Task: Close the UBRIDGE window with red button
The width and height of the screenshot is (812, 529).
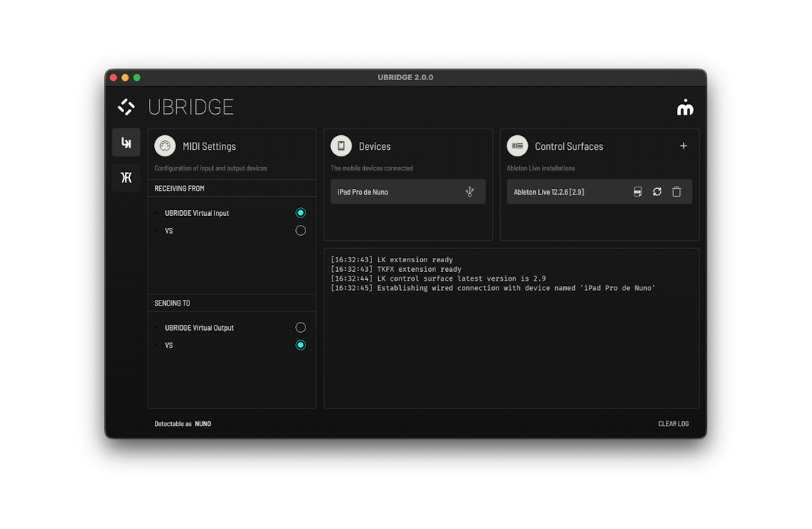Action: [x=113, y=78]
